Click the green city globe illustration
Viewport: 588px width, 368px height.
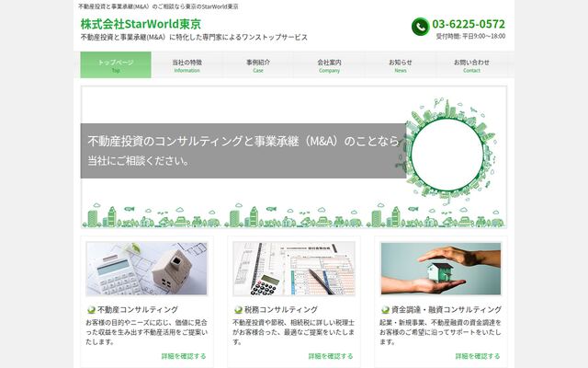coord(447,149)
